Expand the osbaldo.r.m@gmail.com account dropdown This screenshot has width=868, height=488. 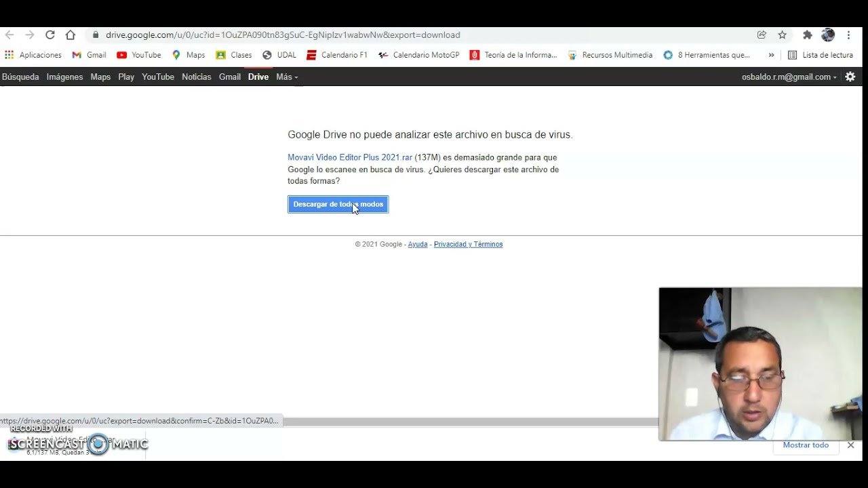click(x=789, y=77)
